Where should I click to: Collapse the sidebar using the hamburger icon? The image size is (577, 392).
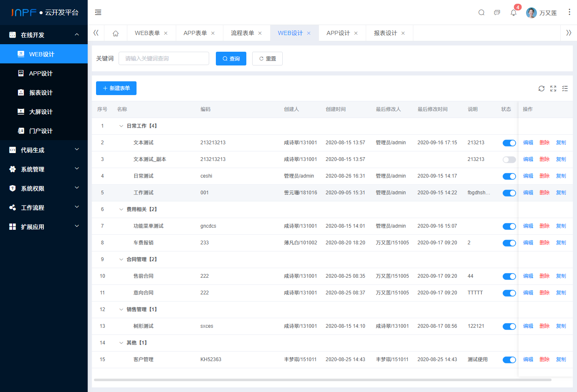coord(98,13)
